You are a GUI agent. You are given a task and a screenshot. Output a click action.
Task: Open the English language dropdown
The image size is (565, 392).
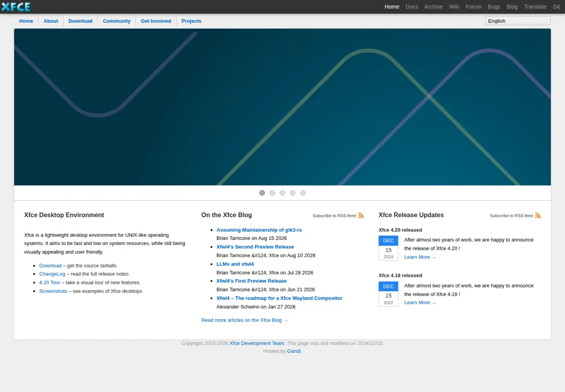[518, 21]
